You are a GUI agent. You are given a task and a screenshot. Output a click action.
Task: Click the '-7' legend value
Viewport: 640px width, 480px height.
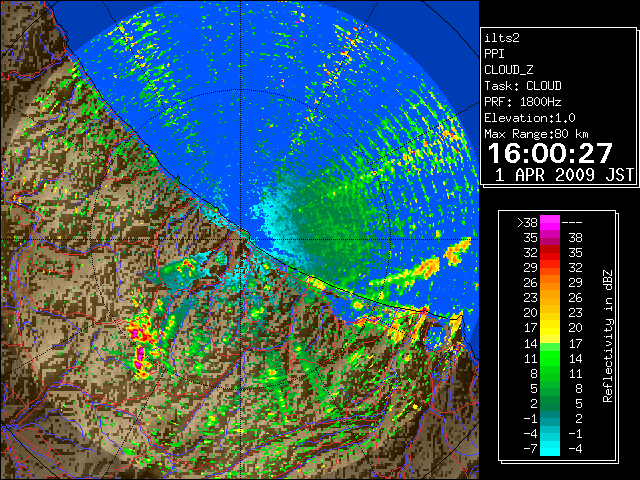coord(530,449)
